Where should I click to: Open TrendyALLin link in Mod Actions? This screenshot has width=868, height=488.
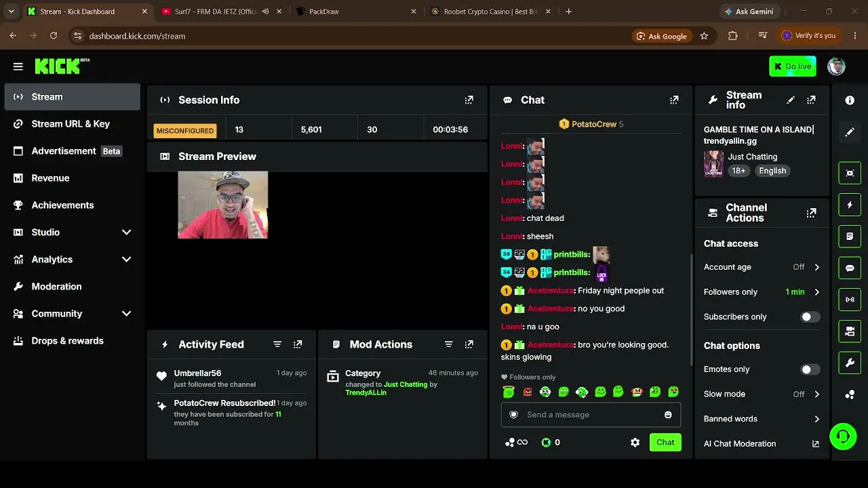pyautogui.click(x=366, y=393)
